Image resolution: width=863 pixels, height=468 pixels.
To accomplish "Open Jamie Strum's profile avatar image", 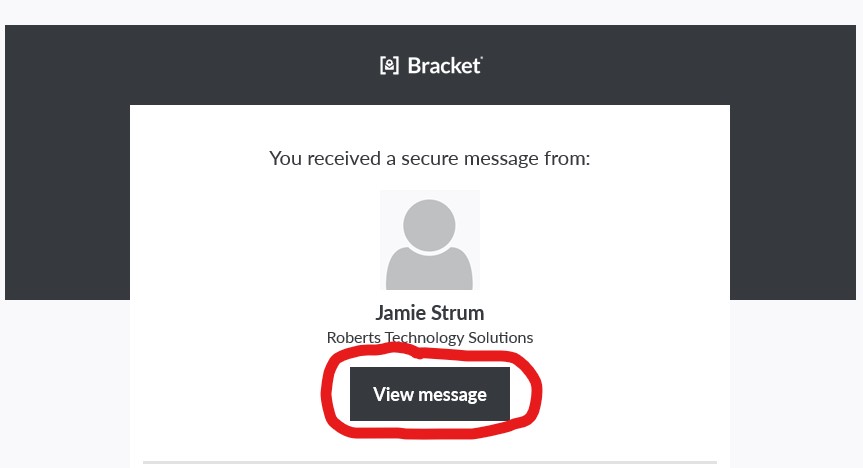I will point(430,240).
